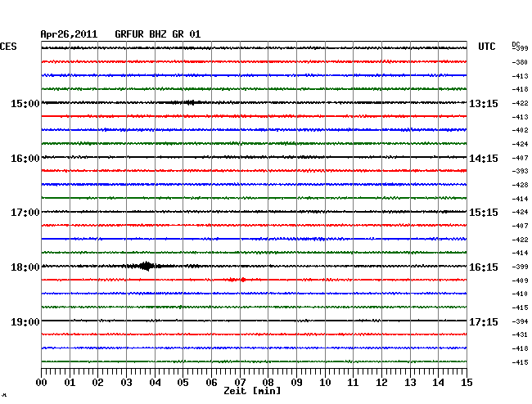
Task: Click the DC offset value -428
Action: (520, 185)
